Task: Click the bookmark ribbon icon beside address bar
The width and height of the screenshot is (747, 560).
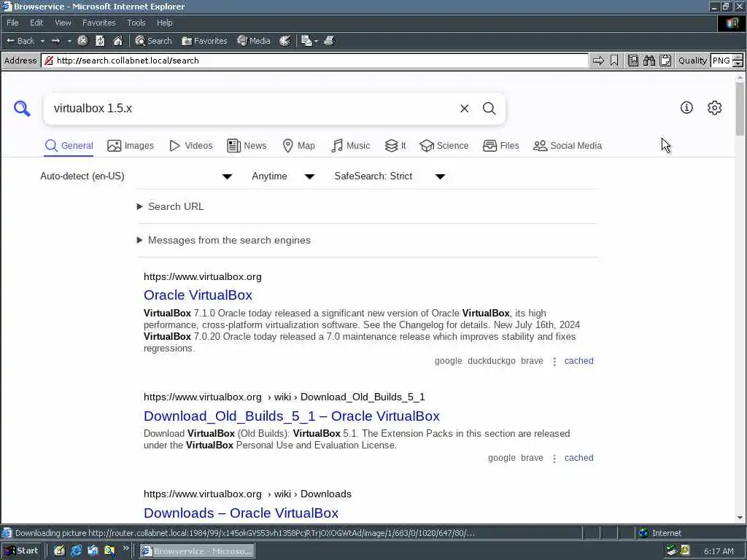Action: tap(614, 61)
